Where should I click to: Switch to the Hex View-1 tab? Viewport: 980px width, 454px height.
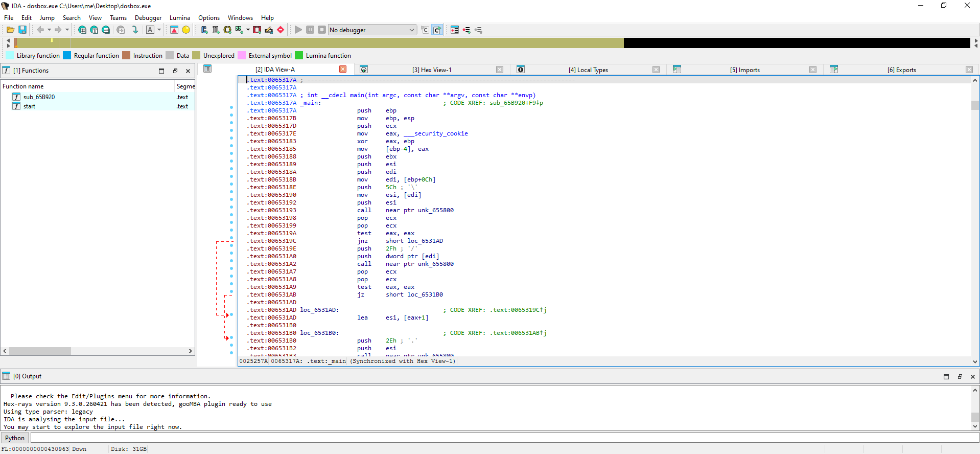[432, 70]
